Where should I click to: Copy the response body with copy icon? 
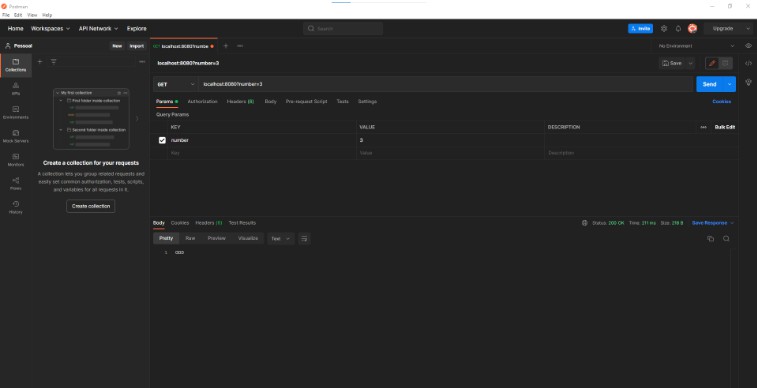pos(710,238)
